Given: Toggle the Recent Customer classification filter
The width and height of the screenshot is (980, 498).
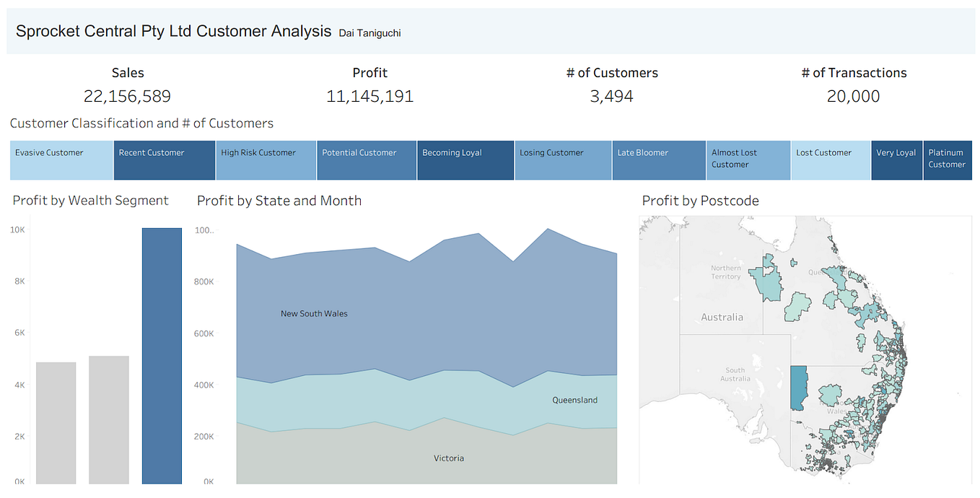Looking at the screenshot, I should tap(164, 160).
